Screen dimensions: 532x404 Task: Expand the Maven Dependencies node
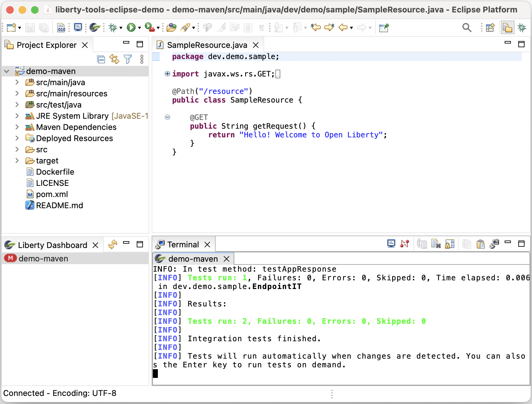[17, 127]
